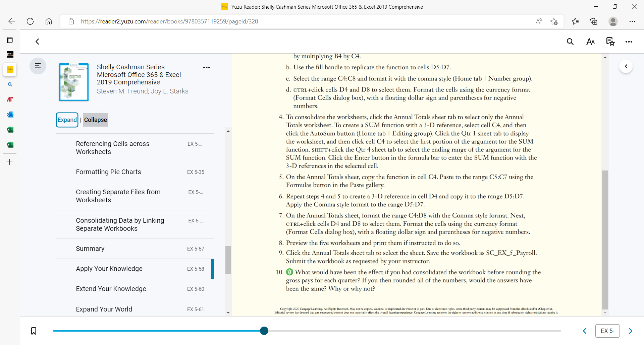The width and height of the screenshot is (644, 345).
Task: Click the contents list scrollbar thumb
Action: [228, 260]
